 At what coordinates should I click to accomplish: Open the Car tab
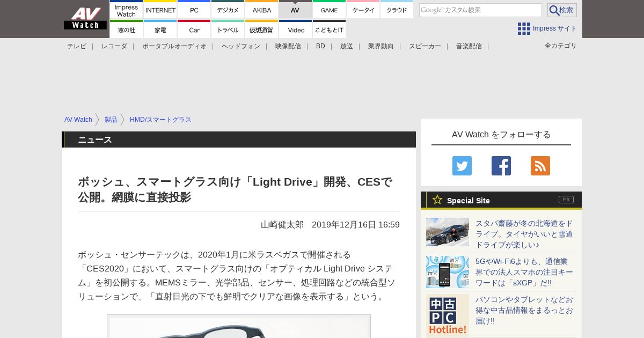[x=194, y=30]
